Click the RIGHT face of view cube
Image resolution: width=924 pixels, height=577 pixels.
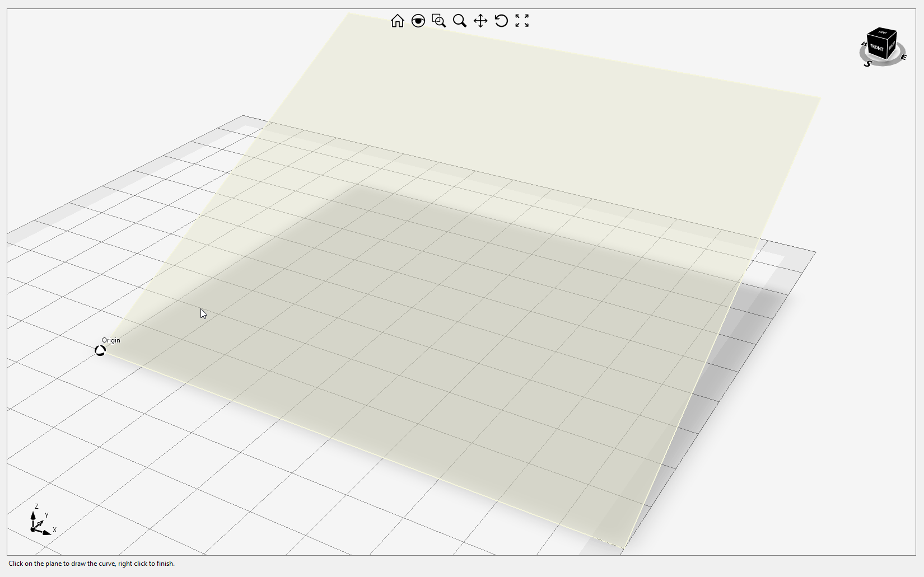(892, 46)
